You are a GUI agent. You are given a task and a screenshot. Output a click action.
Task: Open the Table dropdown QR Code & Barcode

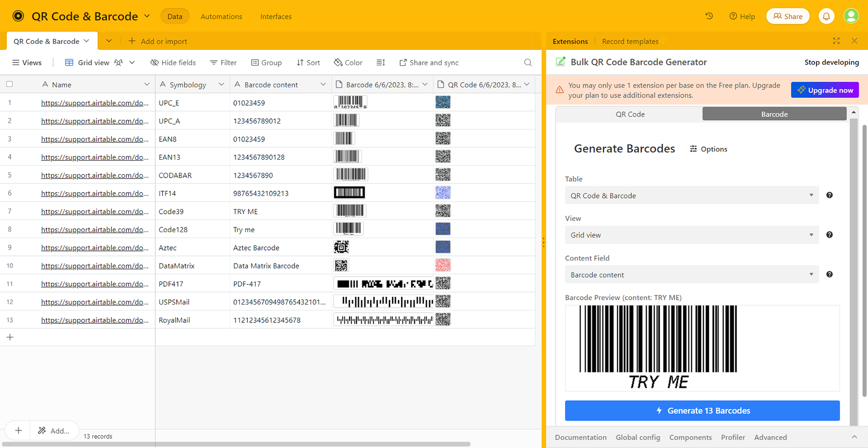tap(692, 196)
